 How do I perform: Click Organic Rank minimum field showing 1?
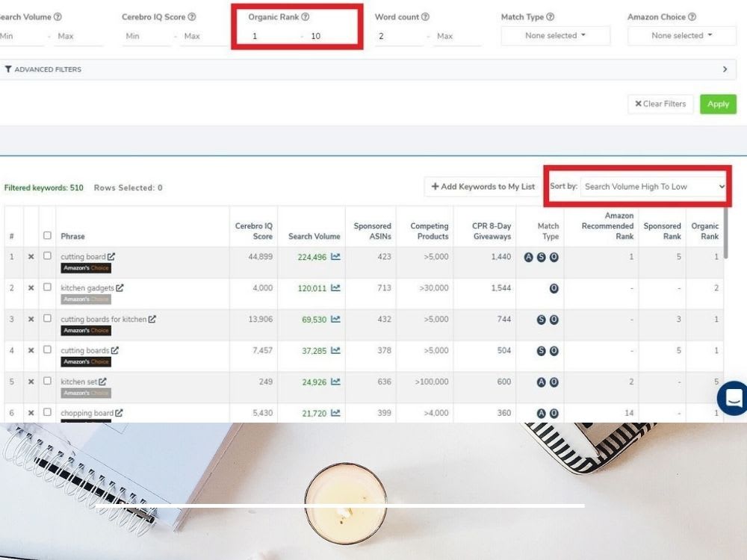click(x=274, y=36)
